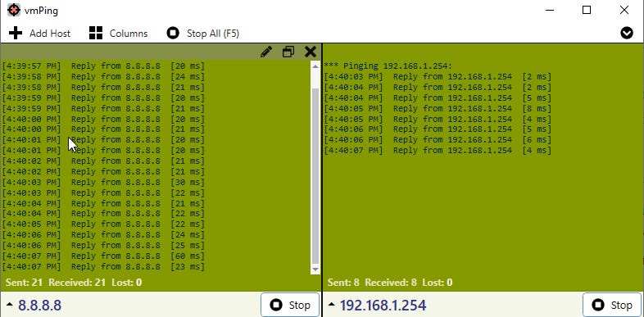This screenshot has height=317, width=644.
Task: Minimize the vmPing window
Action: point(550,10)
